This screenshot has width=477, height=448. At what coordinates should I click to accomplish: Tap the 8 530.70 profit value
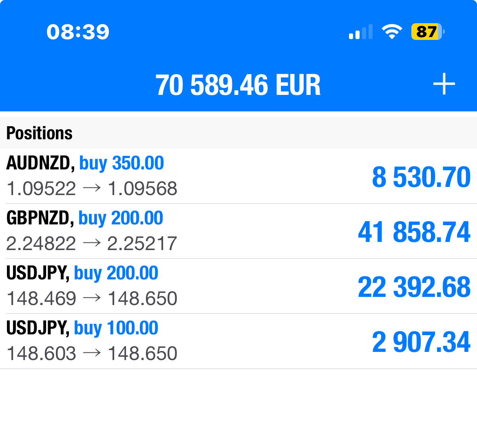421,177
